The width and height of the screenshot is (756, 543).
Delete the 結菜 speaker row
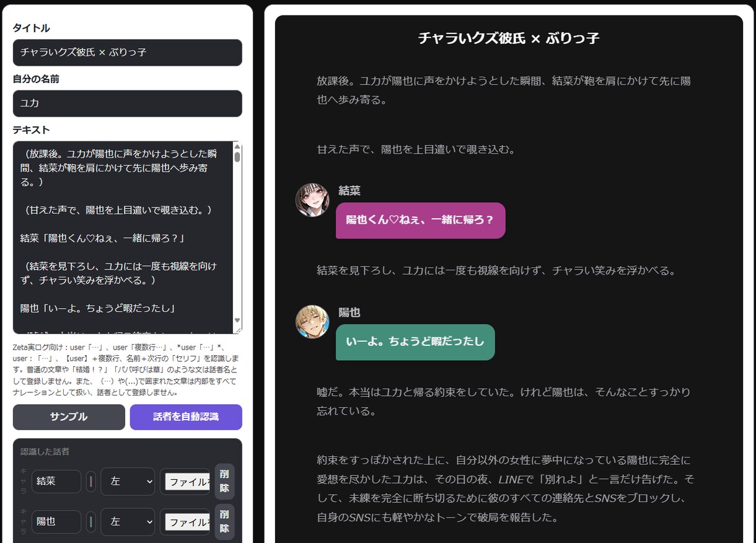click(x=224, y=481)
